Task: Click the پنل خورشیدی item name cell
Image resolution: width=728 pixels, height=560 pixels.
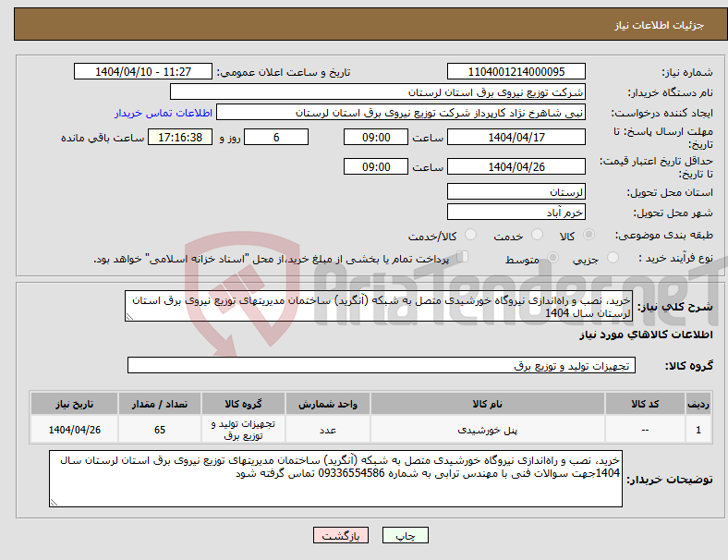Action: pos(487,430)
